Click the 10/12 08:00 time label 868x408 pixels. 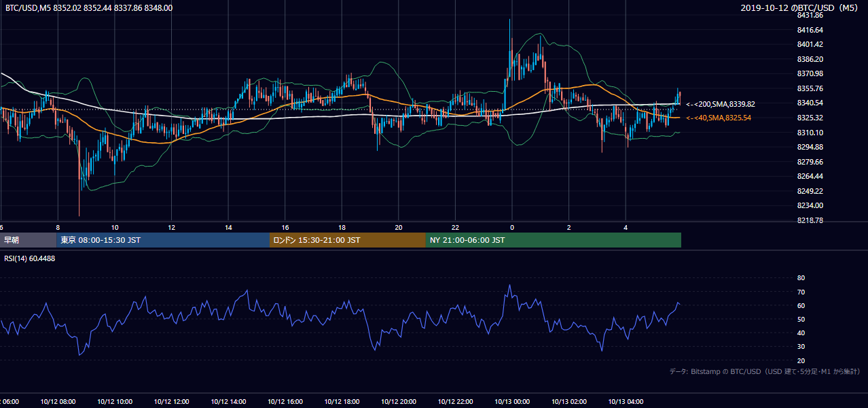pyautogui.click(x=57, y=402)
